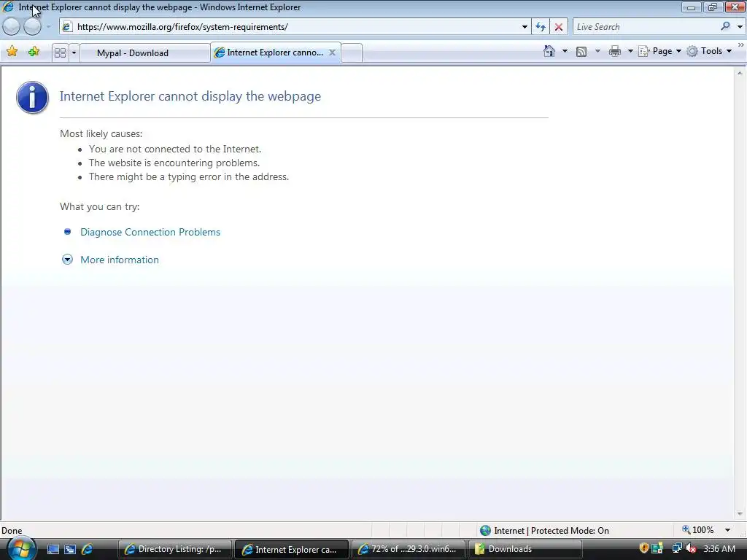Open the recent pages dropdown beside Forward
Screen dimensions: 747x560
click(x=48, y=27)
